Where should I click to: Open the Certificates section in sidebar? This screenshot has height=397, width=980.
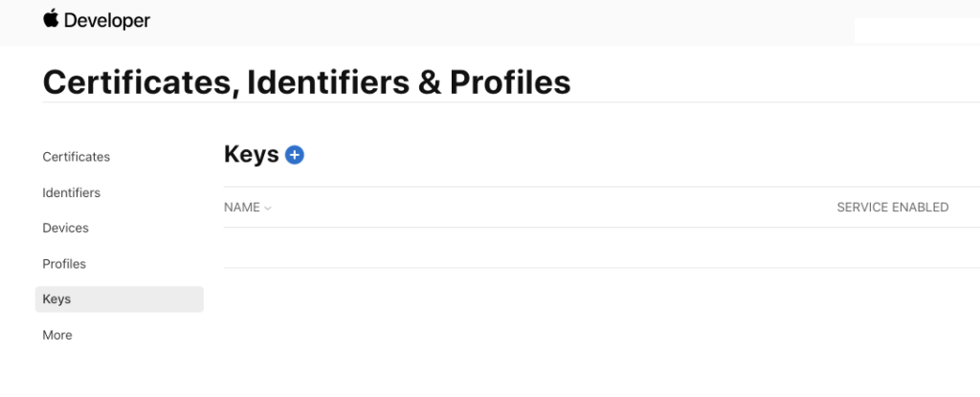(77, 157)
